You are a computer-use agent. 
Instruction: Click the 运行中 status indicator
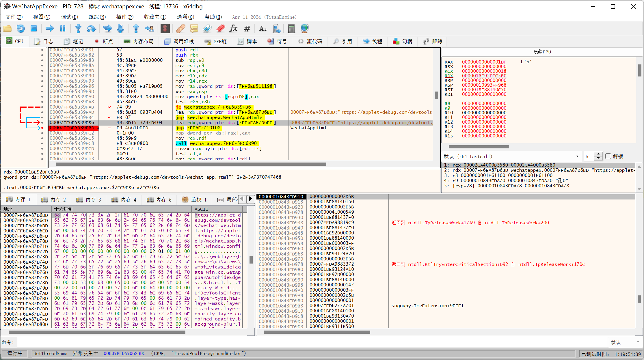click(x=15, y=353)
